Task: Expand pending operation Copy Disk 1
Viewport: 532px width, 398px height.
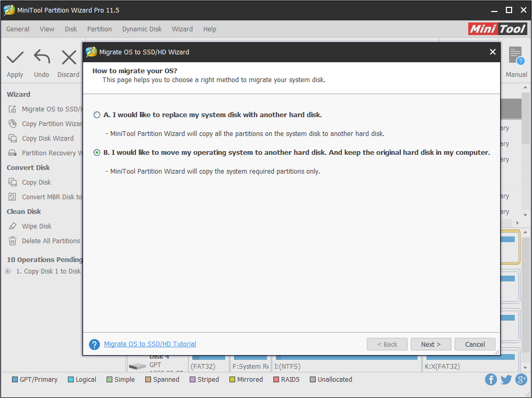Action: click(x=8, y=271)
